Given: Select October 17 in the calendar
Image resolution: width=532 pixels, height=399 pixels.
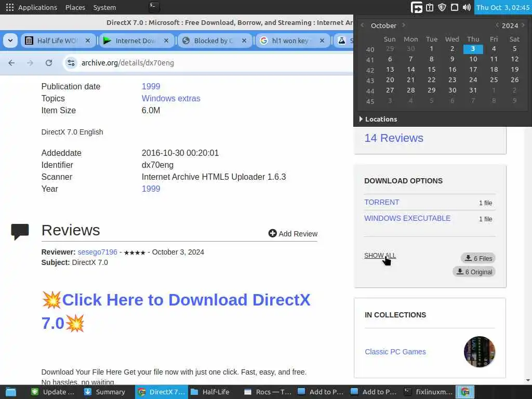Looking at the screenshot, I should 473,70.
